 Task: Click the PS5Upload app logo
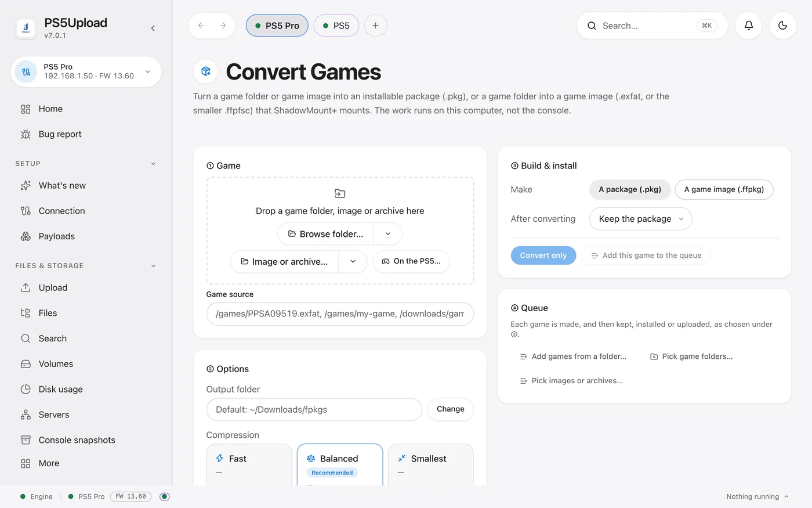pos(26,28)
